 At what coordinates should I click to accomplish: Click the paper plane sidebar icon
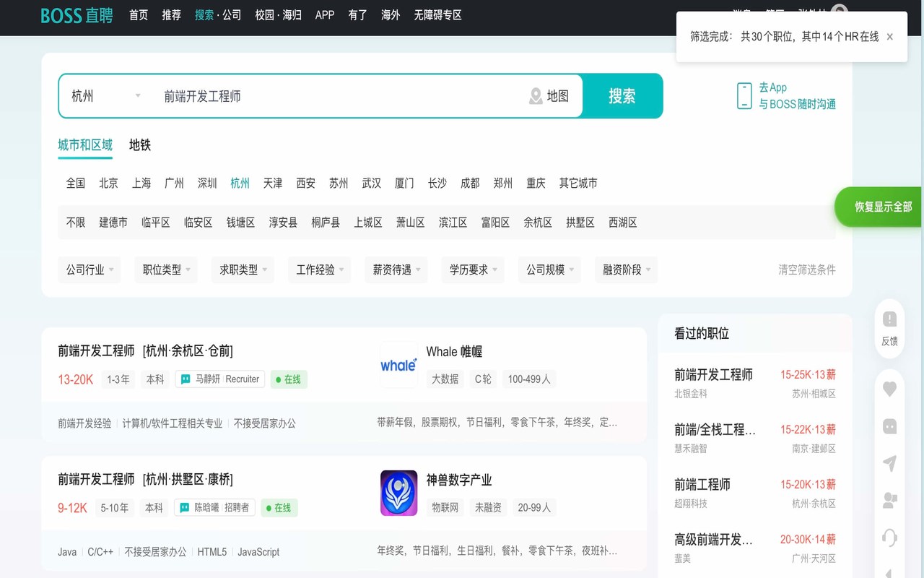click(889, 464)
